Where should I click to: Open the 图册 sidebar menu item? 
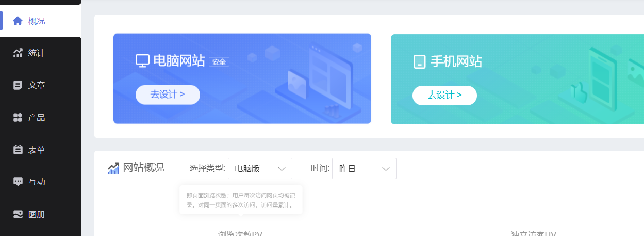[37, 214]
